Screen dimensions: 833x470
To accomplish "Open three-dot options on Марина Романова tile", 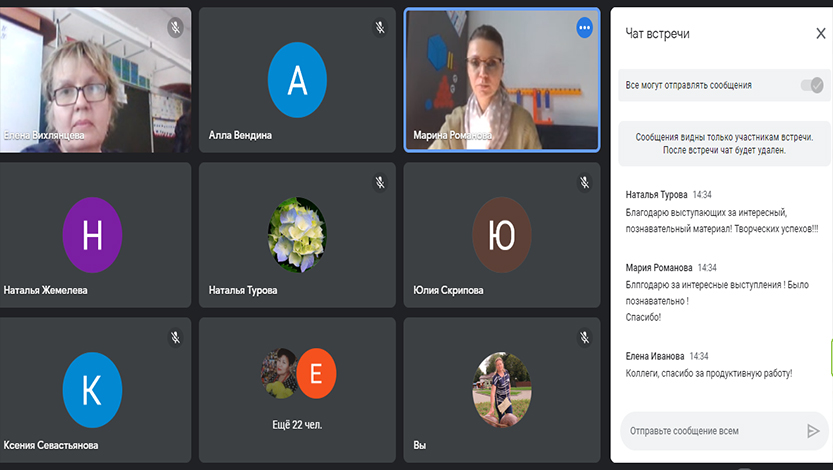I will click(584, 28).
